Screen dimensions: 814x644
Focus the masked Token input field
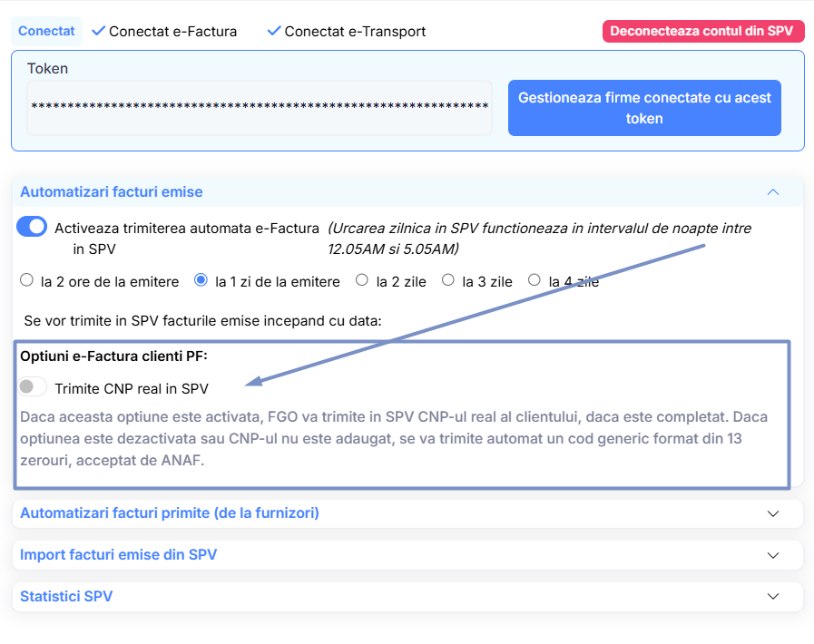pos(260,107)
